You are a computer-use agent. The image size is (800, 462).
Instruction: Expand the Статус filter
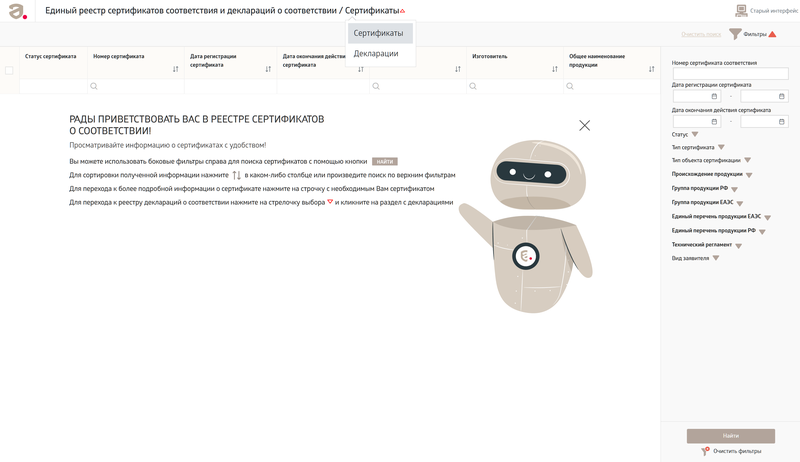[694, 134]
